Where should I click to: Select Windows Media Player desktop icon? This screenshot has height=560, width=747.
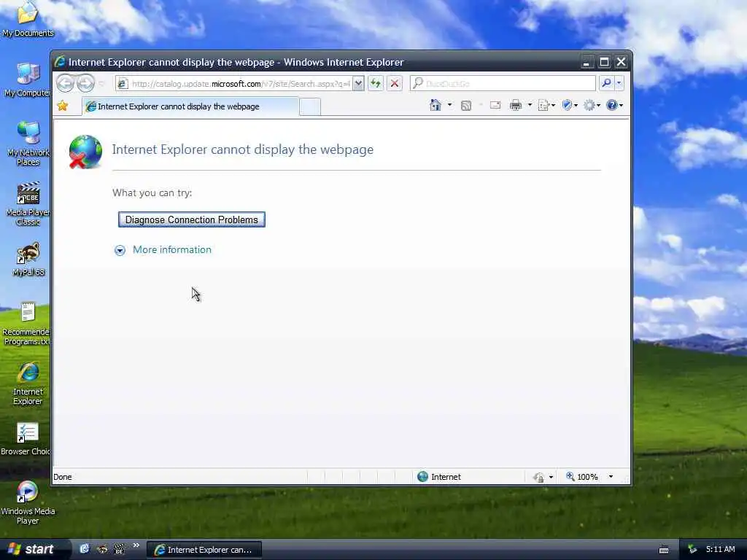tap(28, 503)
